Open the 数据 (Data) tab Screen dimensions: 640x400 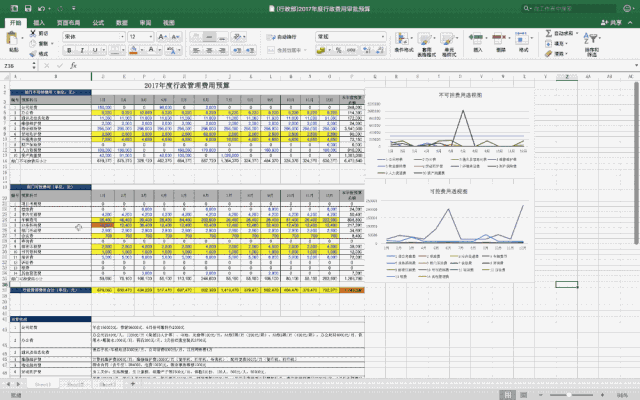(x=122, y=23)
